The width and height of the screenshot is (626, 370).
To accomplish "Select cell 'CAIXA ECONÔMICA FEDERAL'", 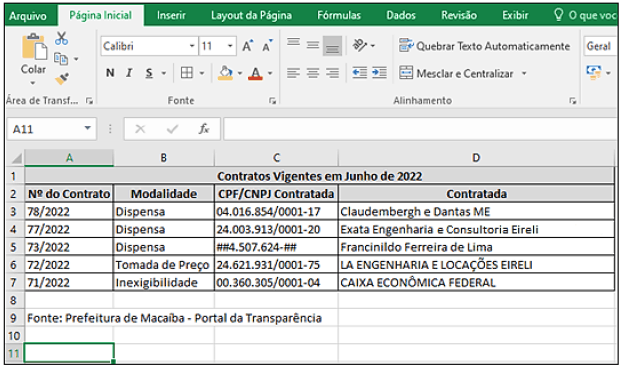I will click(476, 283).
